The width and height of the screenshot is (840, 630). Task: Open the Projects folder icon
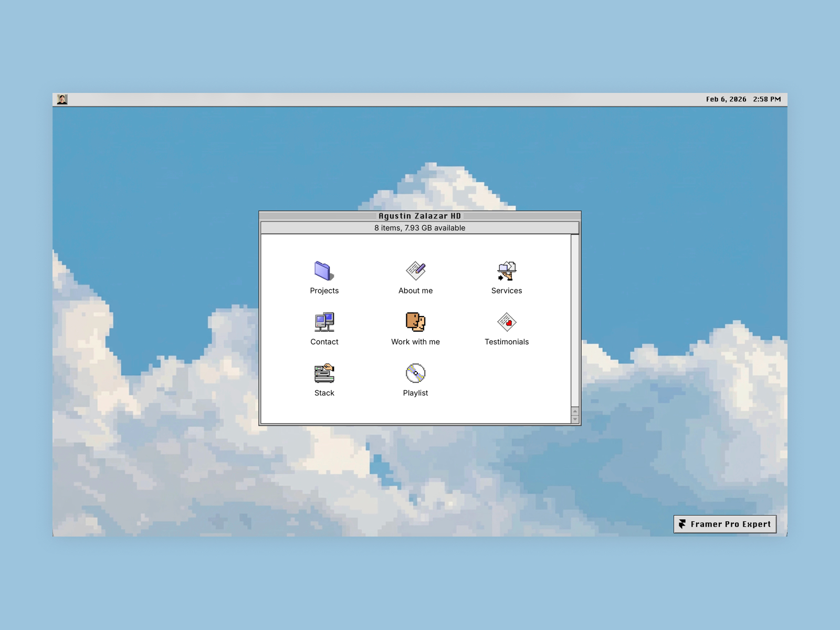(x=324, y=271)
